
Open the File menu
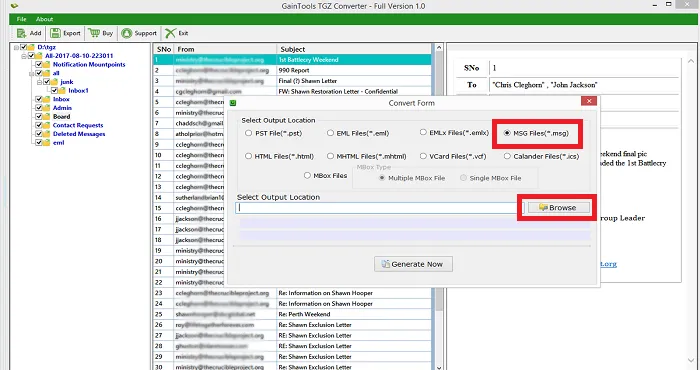tap(21, 19)
